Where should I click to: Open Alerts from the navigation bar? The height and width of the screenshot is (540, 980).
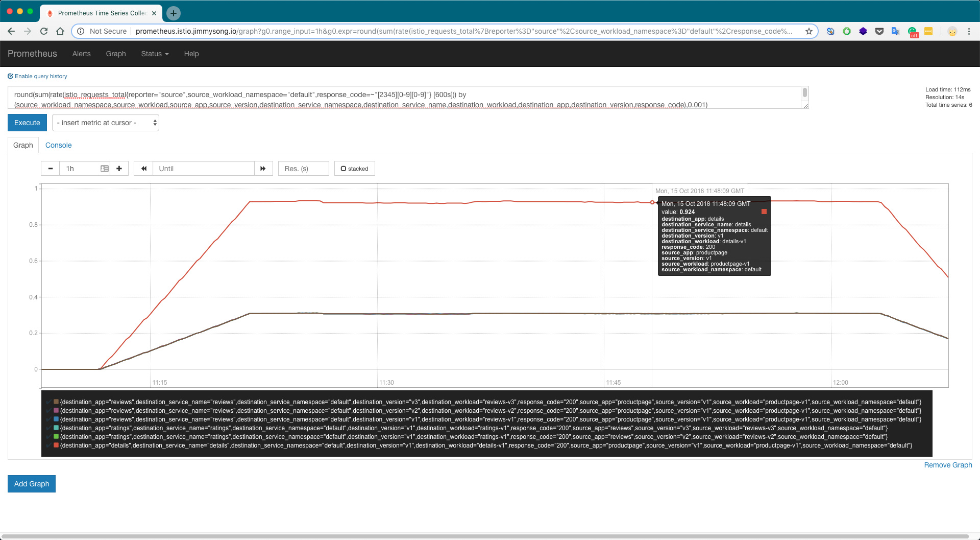[x=81, y=54]
